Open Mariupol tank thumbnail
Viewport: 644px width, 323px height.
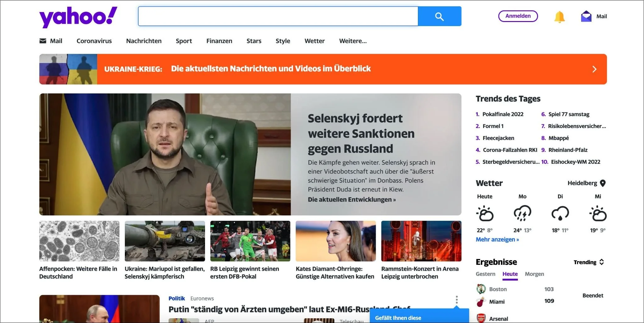[165, 241]
